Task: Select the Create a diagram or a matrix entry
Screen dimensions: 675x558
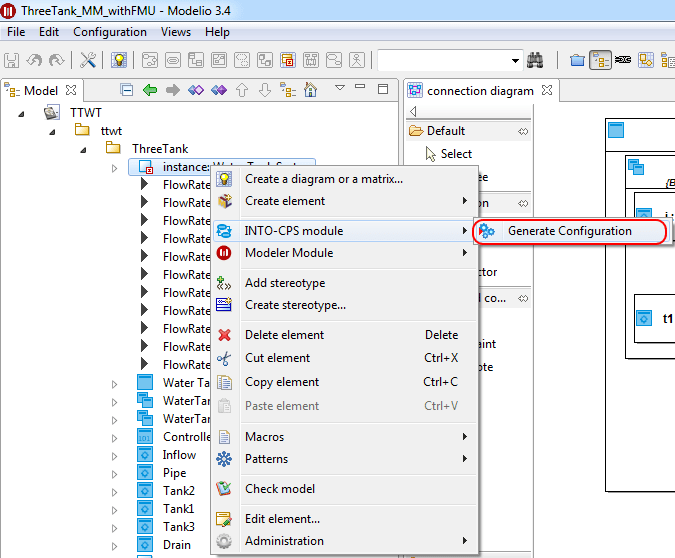Action: [x=345, y=179]
